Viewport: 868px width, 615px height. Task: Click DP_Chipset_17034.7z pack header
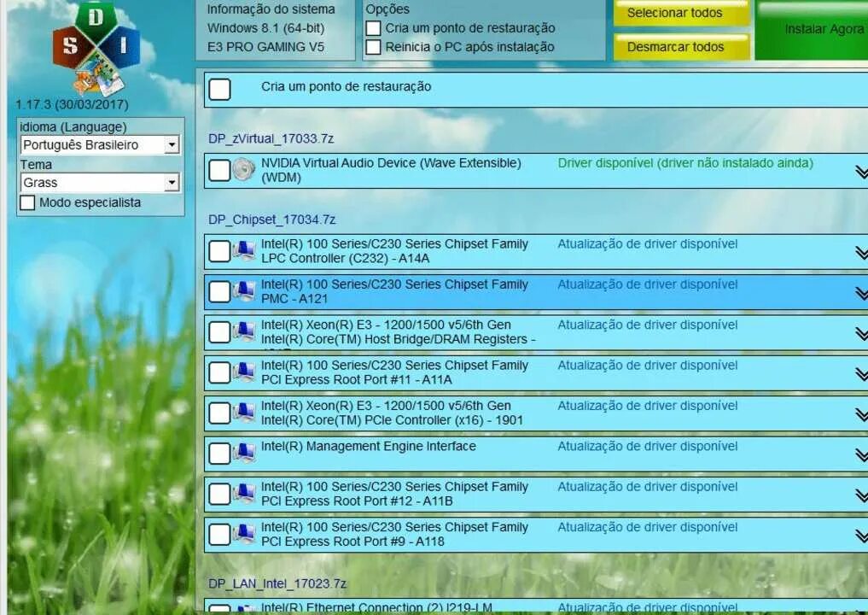[271, 220]
